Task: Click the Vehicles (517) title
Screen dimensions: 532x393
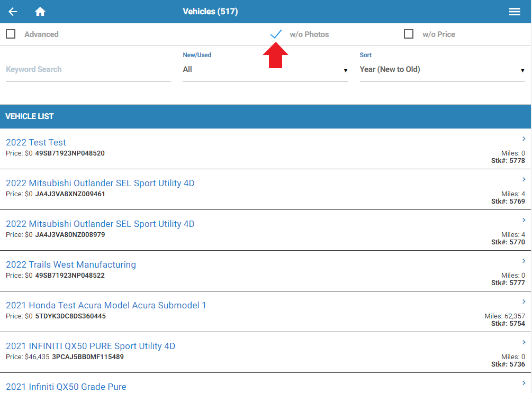Action: point(210,12)
